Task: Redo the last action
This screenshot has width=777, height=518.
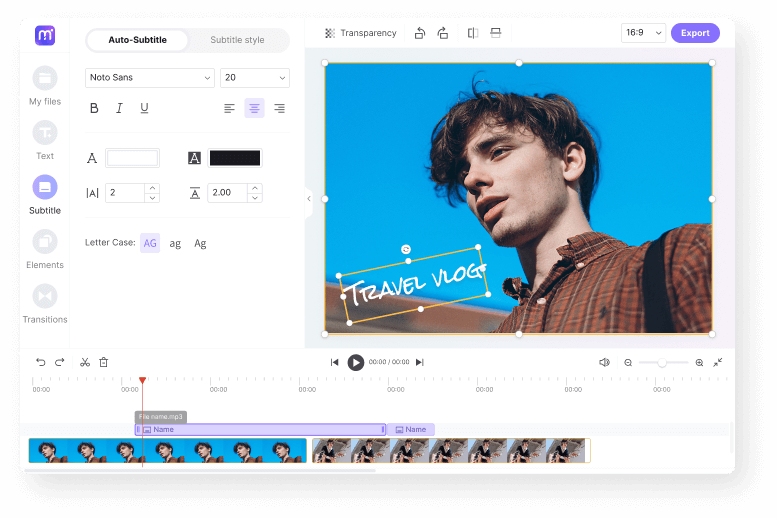Action: click(59, 362)
